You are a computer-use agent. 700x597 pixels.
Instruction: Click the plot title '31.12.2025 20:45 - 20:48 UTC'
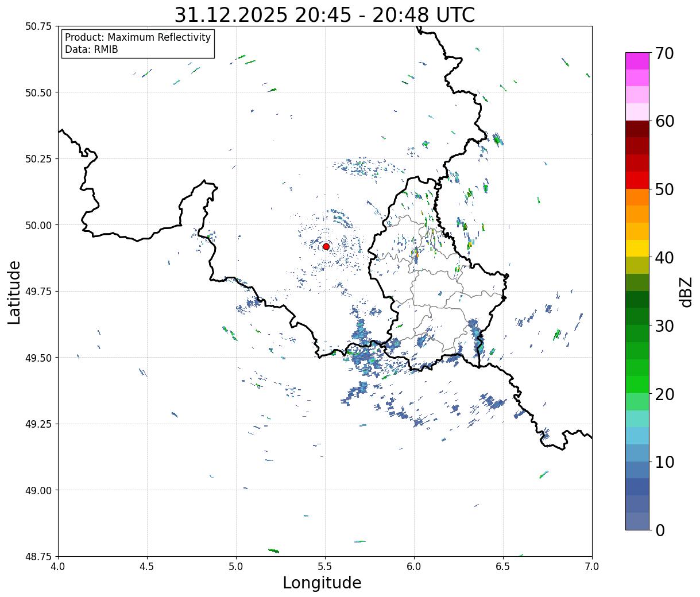point(324,14)
